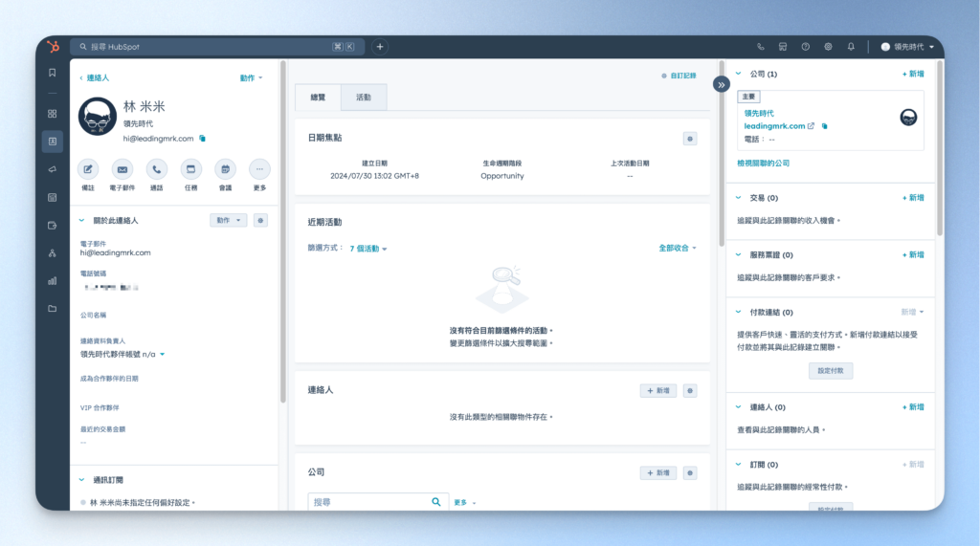
Task: Open the library folder icon in sidebar
Action: (53, 309)
